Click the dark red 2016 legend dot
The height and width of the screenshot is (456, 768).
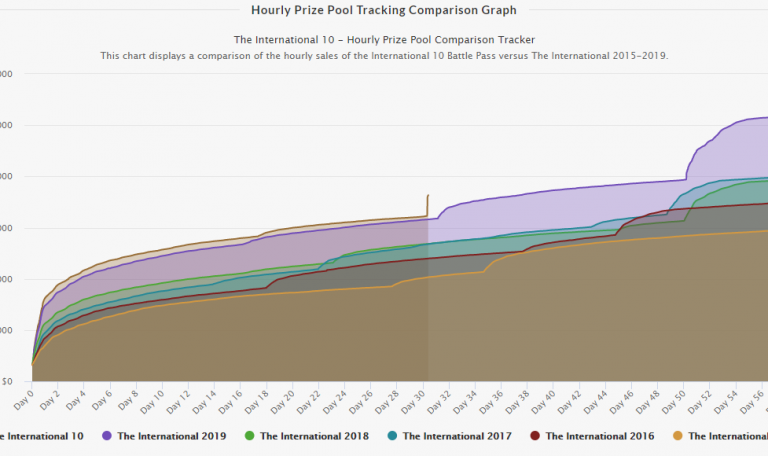[x=534, y=436]
